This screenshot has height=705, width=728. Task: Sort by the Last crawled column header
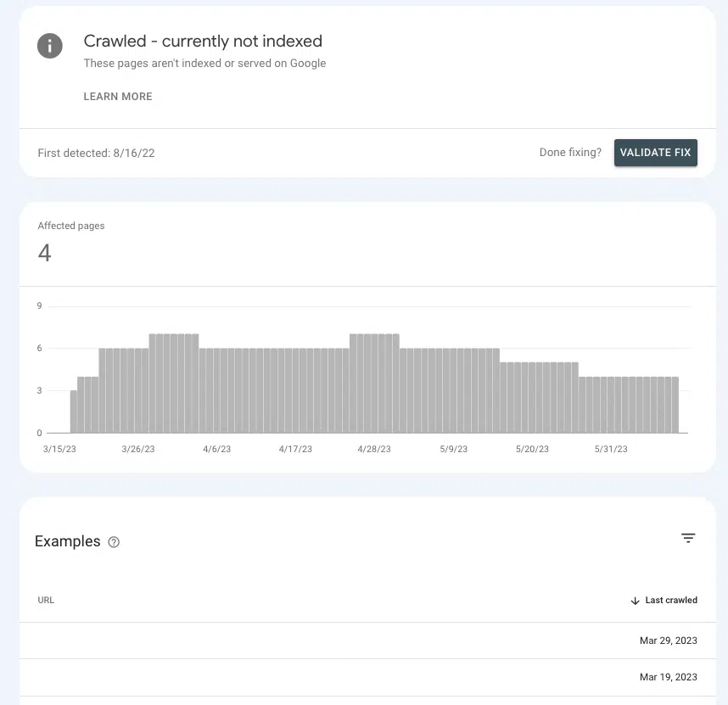pos(670,601)
